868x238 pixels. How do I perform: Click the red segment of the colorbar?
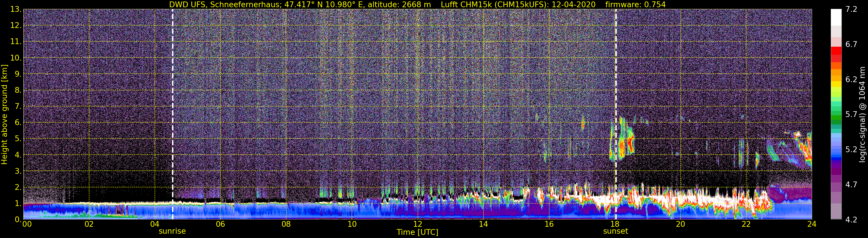[836, 50]
